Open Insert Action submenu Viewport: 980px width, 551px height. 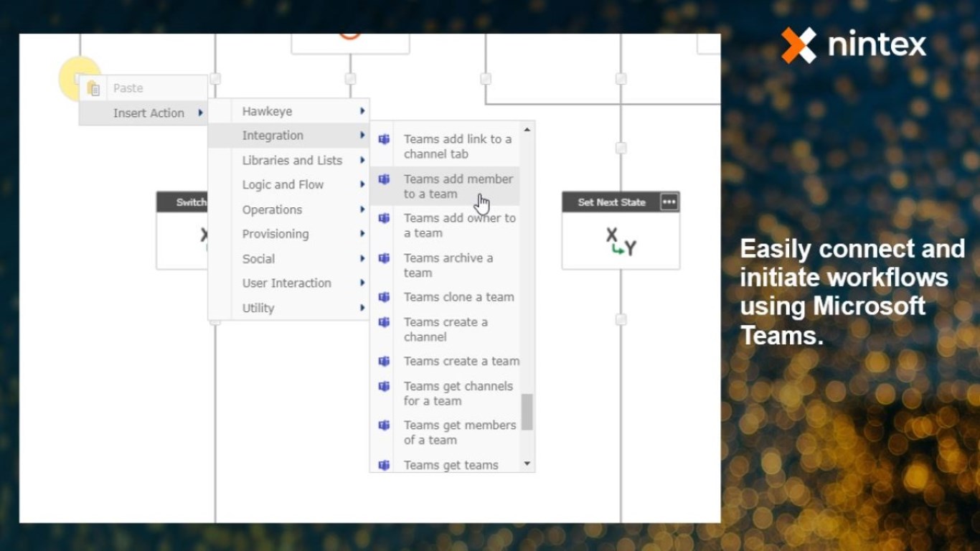(143, 113)
